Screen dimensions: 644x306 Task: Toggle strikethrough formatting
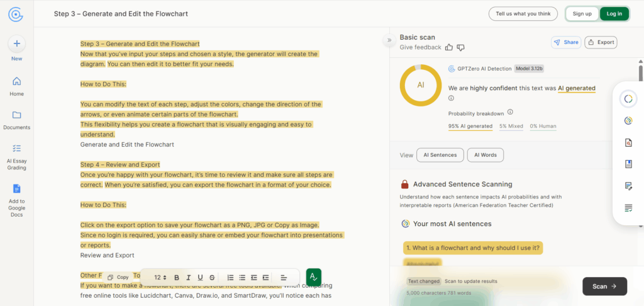pos(212,278)
